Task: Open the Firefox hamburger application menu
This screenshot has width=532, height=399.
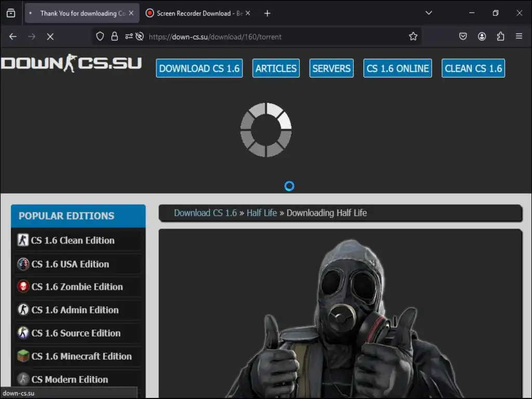Action: click(x=519, y=36)
